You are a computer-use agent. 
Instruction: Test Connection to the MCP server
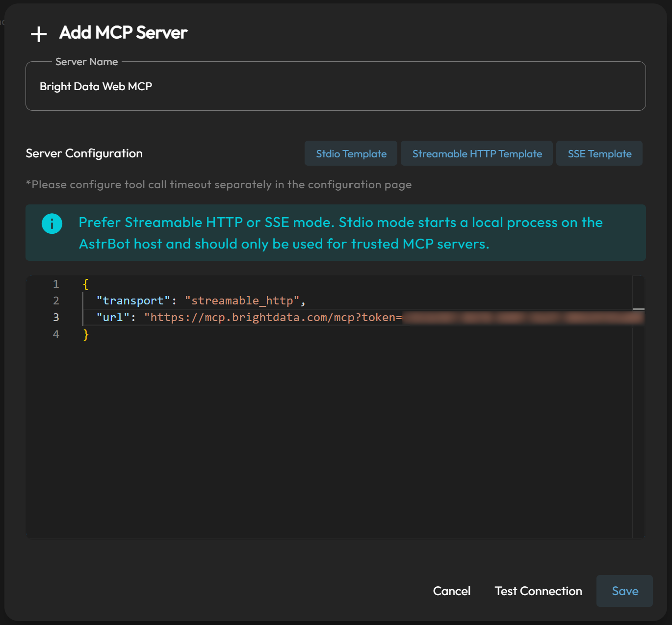click(538, 591)
